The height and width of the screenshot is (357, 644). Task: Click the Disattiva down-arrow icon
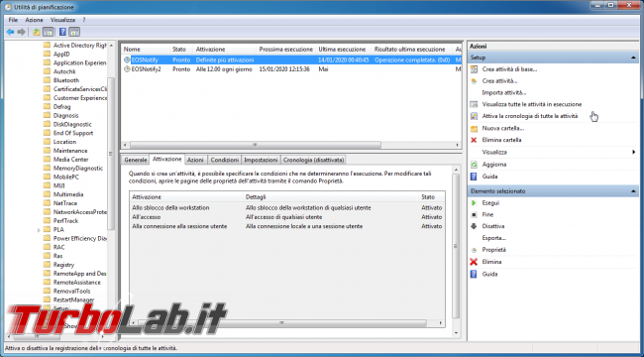point(474,226)
